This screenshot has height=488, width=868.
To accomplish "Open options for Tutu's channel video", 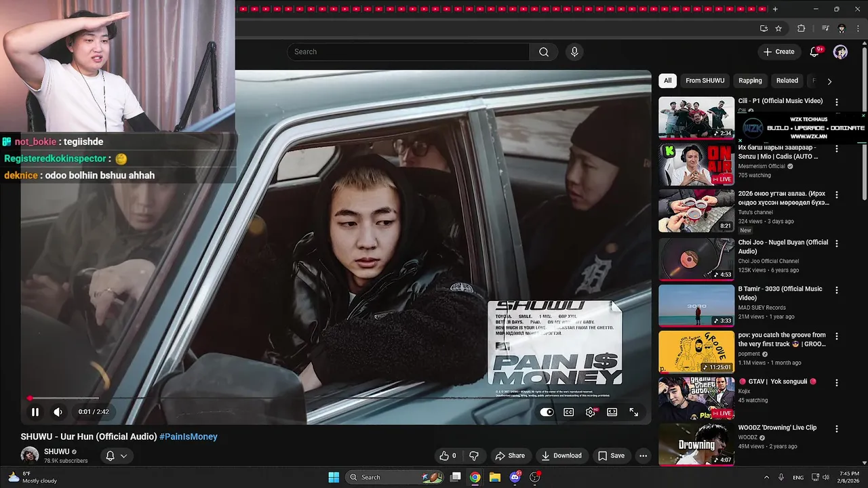I will [x=836, y=195].
